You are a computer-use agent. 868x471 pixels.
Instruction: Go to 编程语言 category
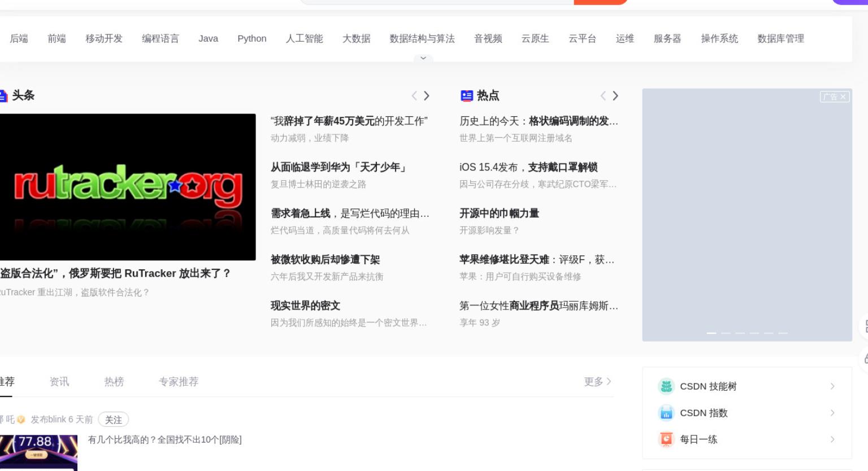point(160,38)
